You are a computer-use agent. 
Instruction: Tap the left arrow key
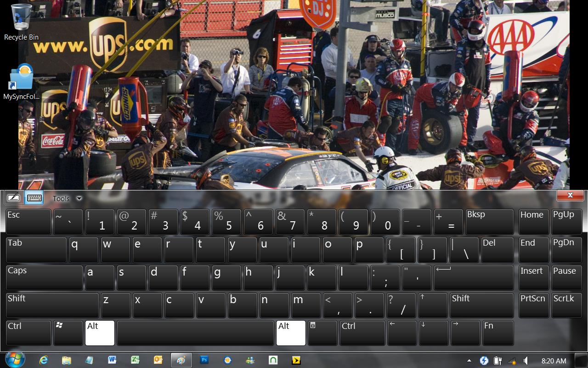click(x=402, y=333)
